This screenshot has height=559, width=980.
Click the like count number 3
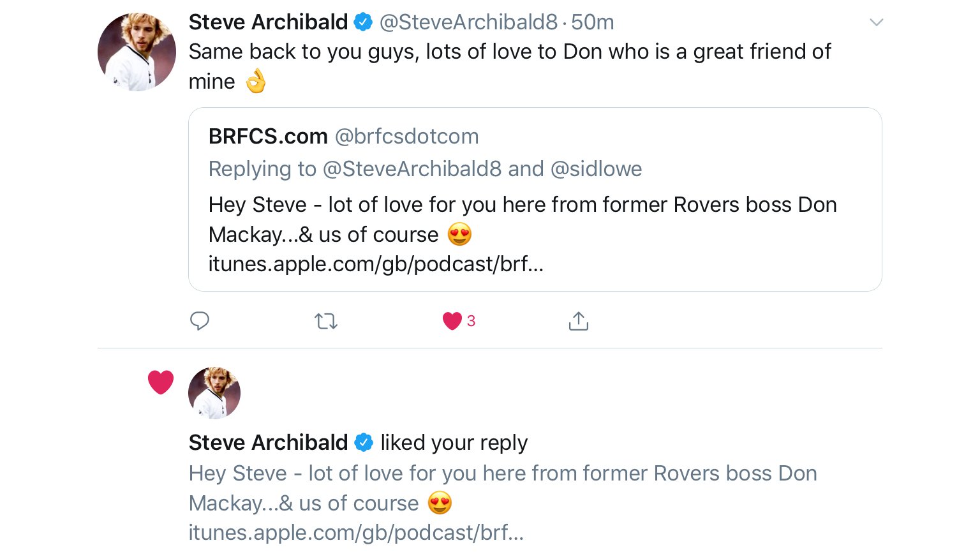coord(471,321)
